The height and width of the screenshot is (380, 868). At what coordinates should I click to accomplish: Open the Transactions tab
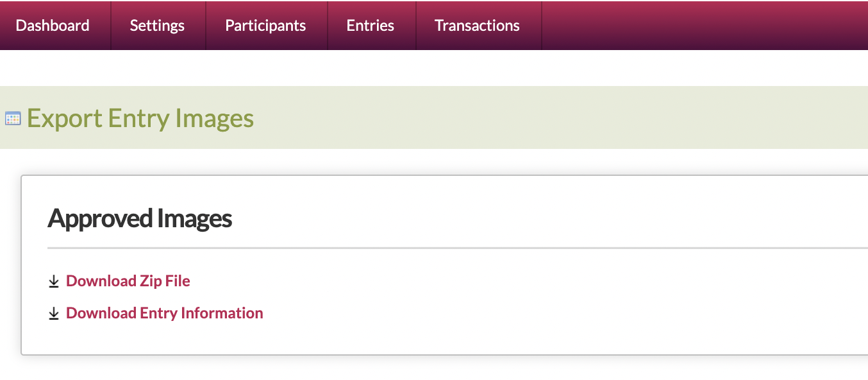[477, 26]
